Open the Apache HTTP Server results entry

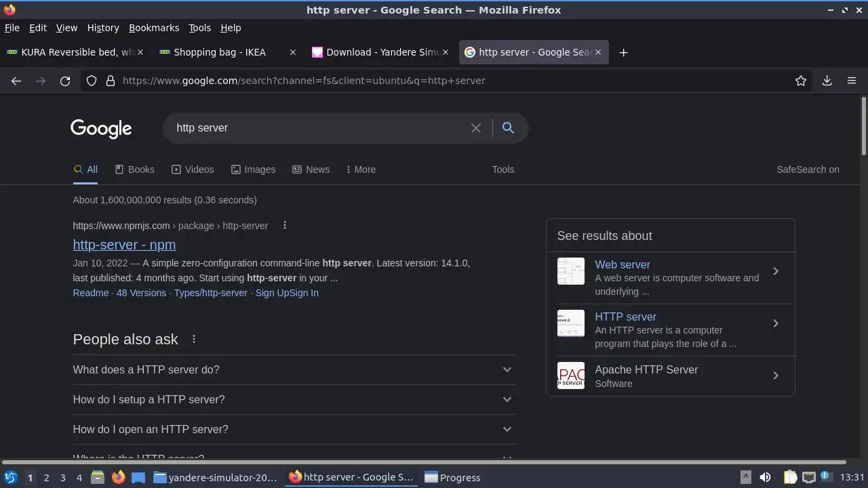pyautogui.click(x=670, y=376)
